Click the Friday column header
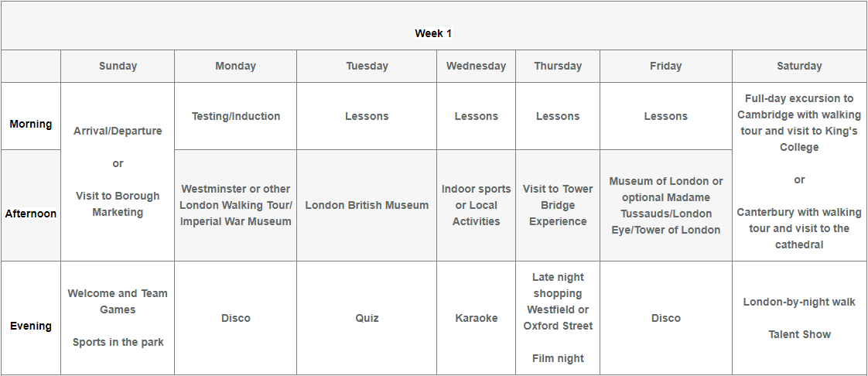 [665, 67]
